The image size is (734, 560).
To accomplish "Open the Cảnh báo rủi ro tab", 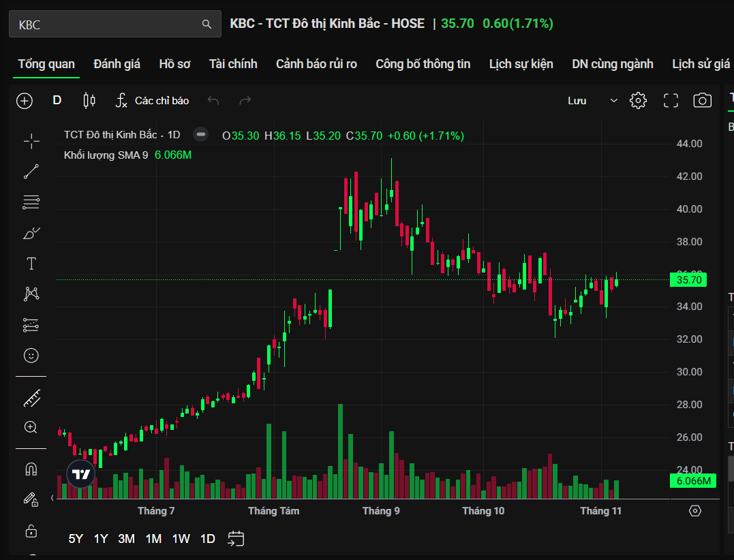I will click(x=316, y=64).
